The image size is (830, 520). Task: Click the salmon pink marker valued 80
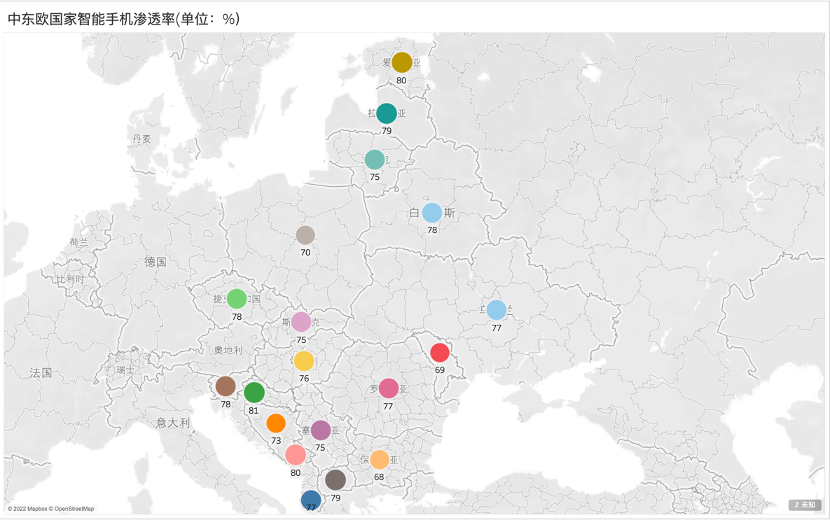click(295, 455)
